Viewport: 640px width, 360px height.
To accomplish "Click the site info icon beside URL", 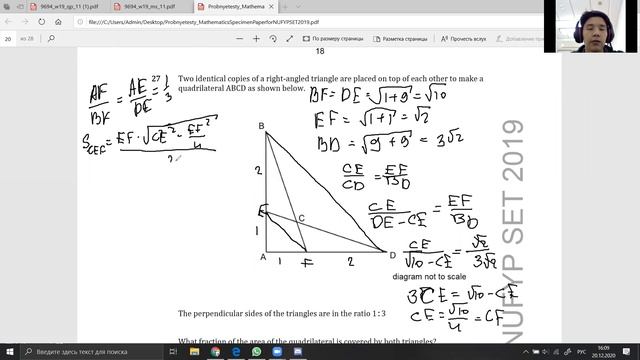I will 80,22.
